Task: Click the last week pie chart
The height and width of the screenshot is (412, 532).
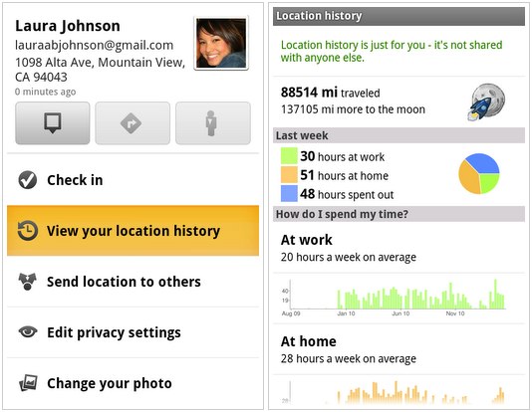Action: tap(479, 174)
